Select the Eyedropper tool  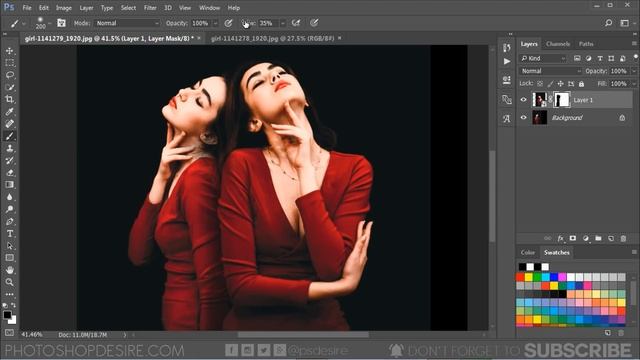(x=9, y=112)
